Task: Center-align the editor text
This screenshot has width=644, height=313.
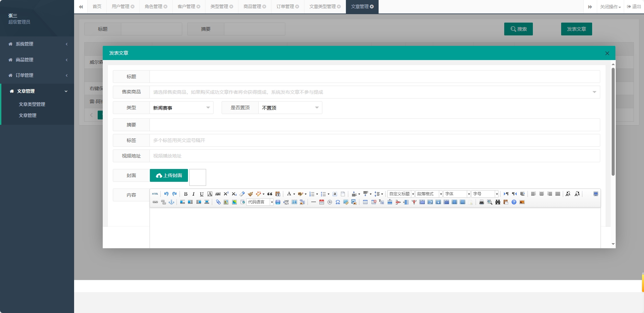Action: (542, 194)
